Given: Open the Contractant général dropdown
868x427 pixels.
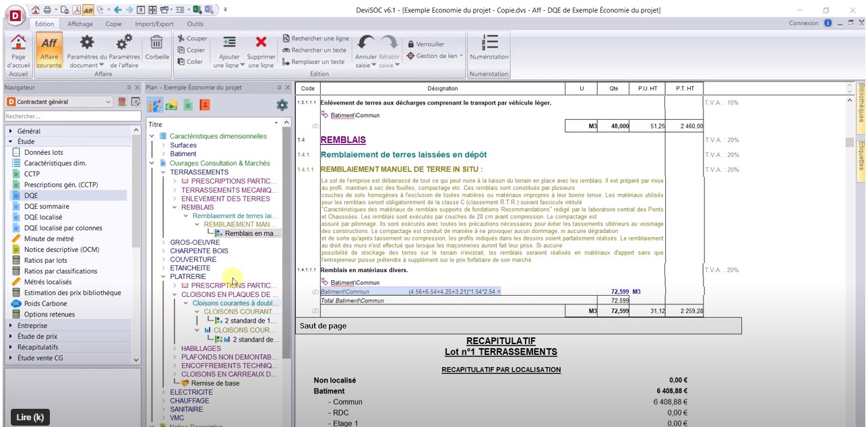Looking at the screenshot, I should coord(108,102).
